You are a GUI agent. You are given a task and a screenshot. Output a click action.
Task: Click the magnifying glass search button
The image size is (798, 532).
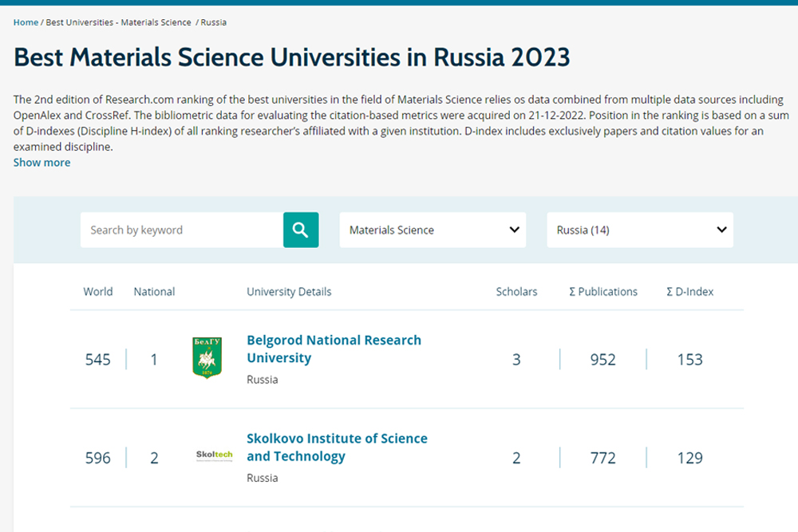pos(301,230)
